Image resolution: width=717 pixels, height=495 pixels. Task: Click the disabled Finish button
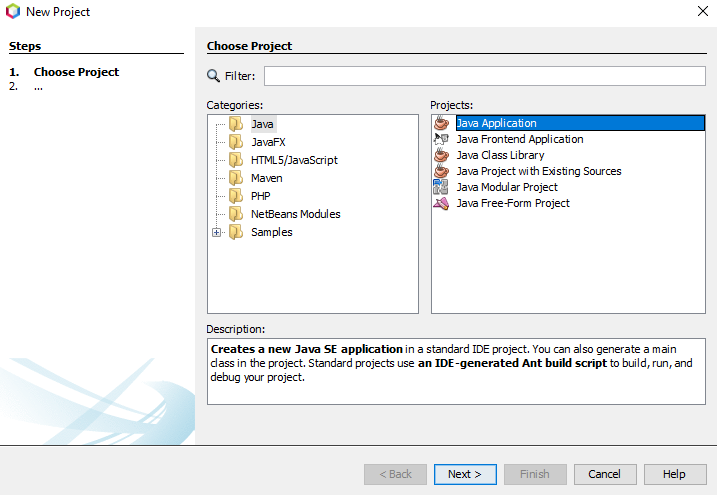[535, 474]
